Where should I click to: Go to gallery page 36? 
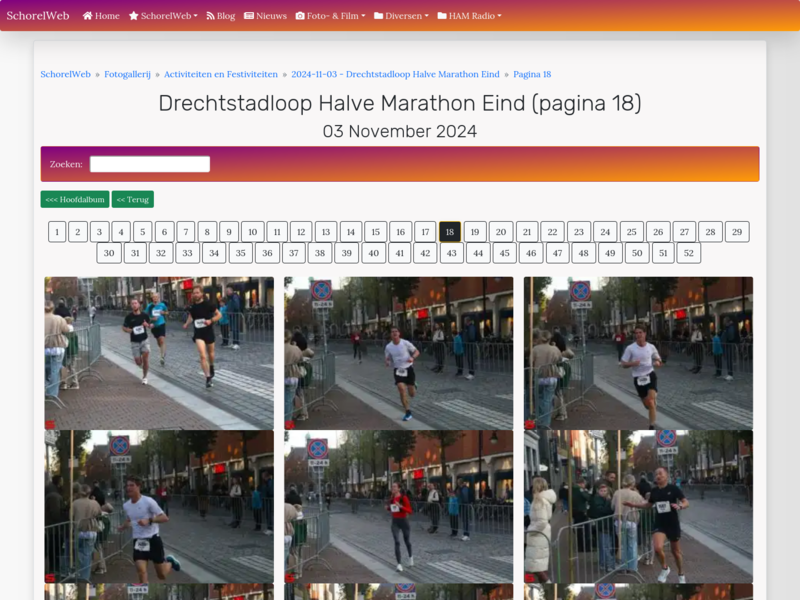pos(267,253)
